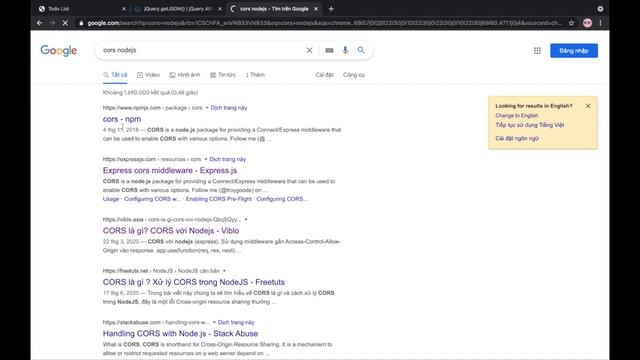This screenshot has height=360, width=640.
Task: Start voice search with microphone icon
Action: [345, 50]
